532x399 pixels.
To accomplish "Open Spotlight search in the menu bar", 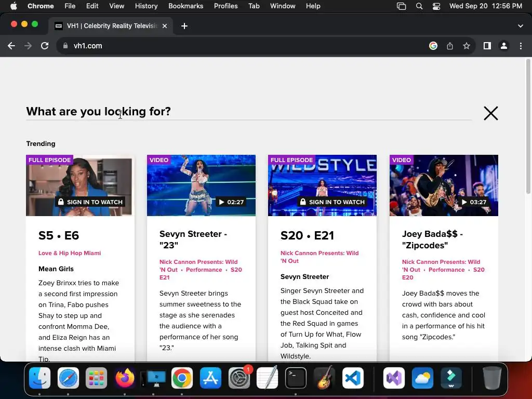I will tap(419, 6).
